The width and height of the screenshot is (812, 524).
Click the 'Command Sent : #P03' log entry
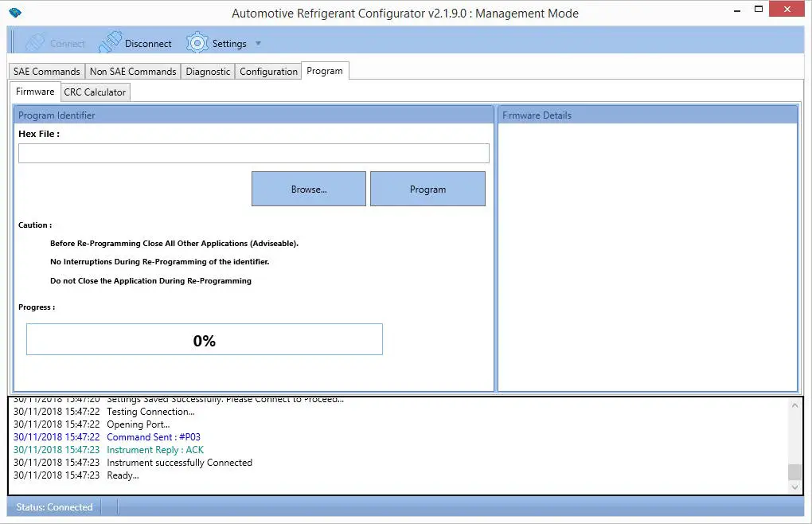(154, 437)
